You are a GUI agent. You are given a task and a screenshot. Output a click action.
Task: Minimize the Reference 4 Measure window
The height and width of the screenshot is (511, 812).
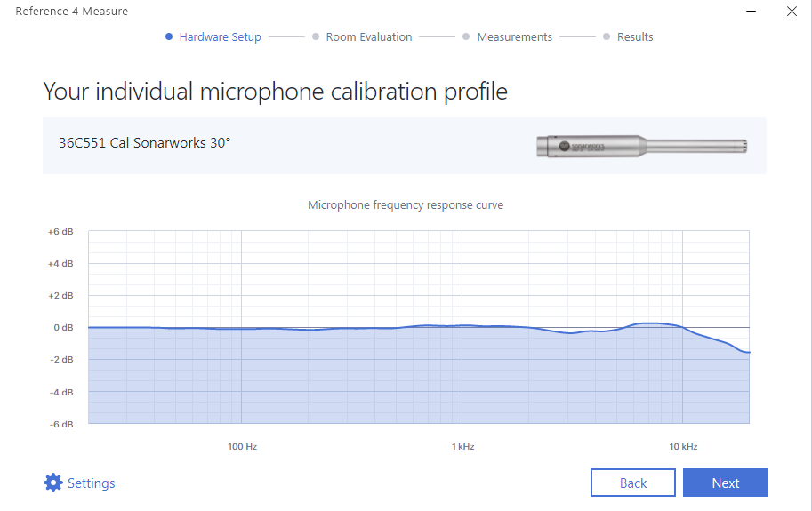pos(752,12)
